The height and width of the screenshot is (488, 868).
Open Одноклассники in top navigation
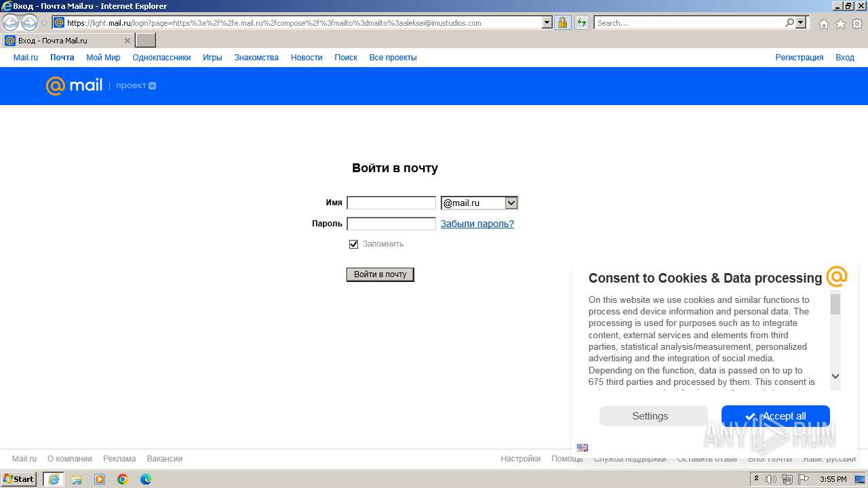click(x=161, y=58)
